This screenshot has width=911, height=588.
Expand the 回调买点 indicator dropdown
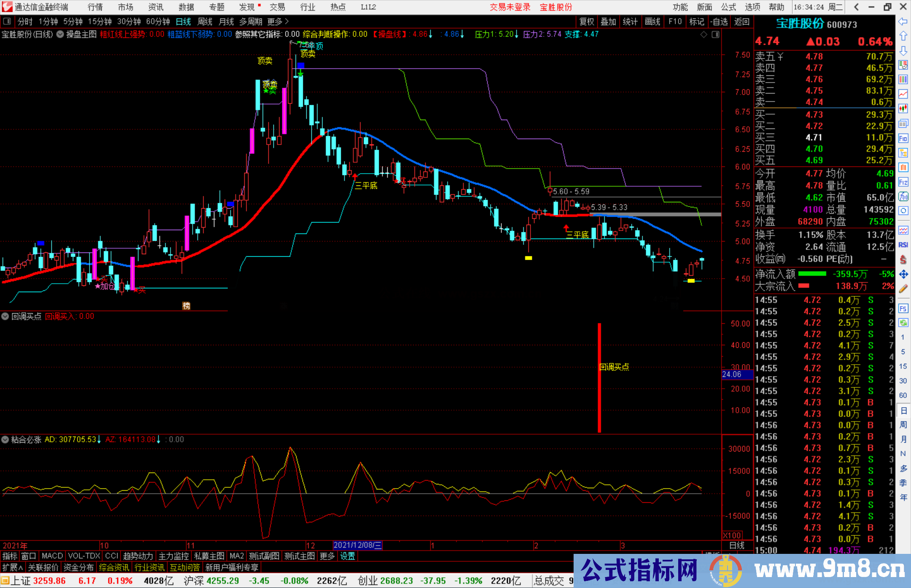(x=5, y=316)
